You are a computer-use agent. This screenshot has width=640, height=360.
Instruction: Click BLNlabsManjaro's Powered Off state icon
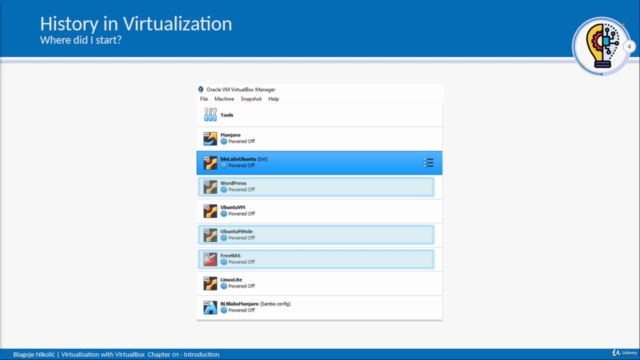[x=224, y=310]
